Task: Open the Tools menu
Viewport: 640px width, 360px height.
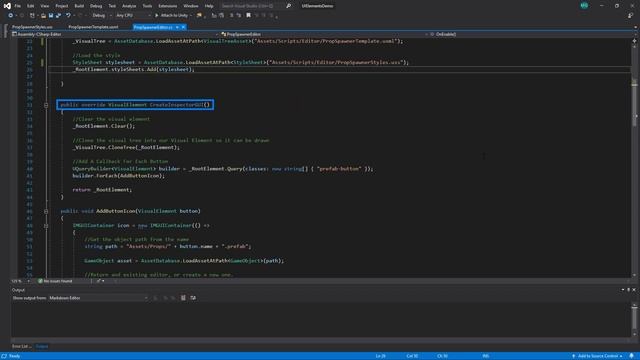Action: 147,6
